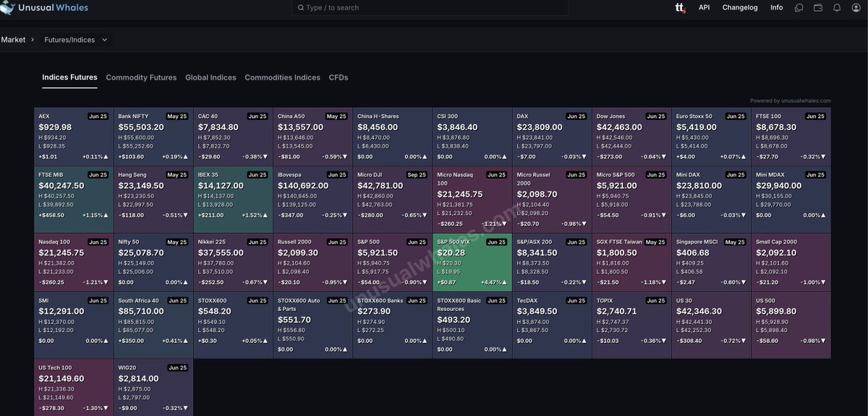
Task: Open the US Tech 100 tile
Action: (x=74, y=389)
